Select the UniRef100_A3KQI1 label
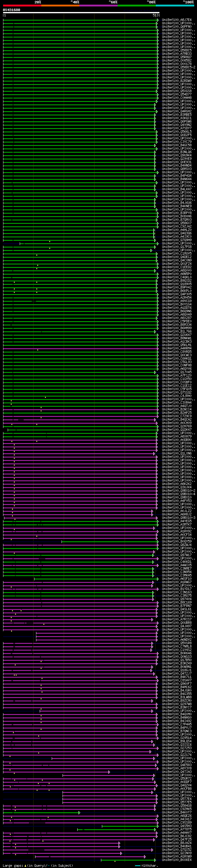The image size is (197, 868). (176, 118)
